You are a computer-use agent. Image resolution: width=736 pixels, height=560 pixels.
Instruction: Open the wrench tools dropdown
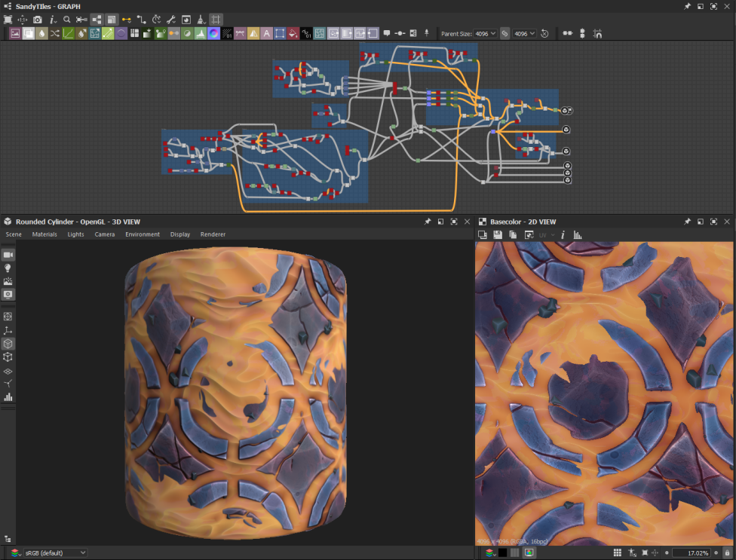[x=171, y=20]
